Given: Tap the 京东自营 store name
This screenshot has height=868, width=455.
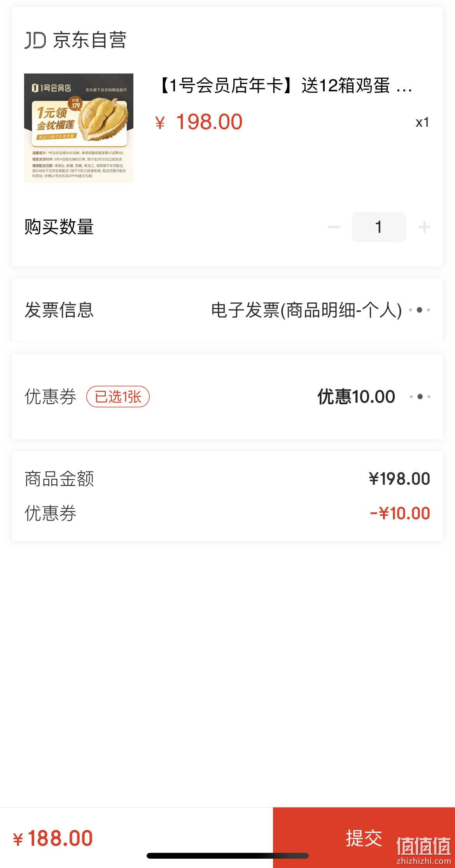Looking at the screenshot, I should coord(90,40).
